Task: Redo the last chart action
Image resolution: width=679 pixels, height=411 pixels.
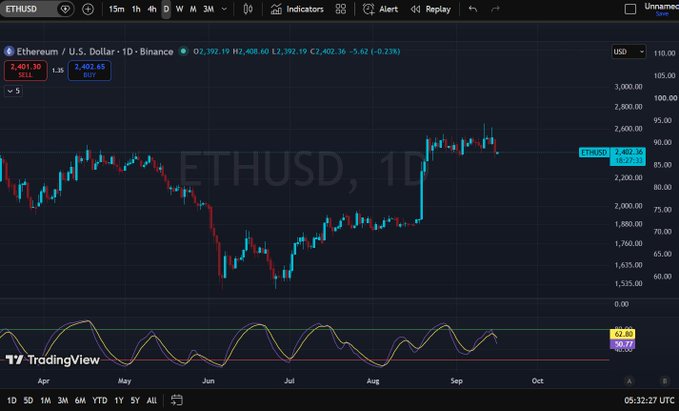Action: (x=495, y=9)
